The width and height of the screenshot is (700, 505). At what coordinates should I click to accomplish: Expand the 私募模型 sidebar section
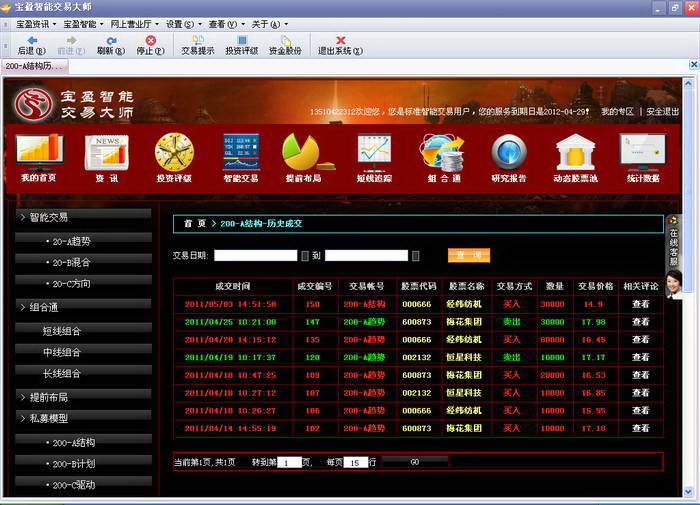pyautogui.click(x=83, y=418)
